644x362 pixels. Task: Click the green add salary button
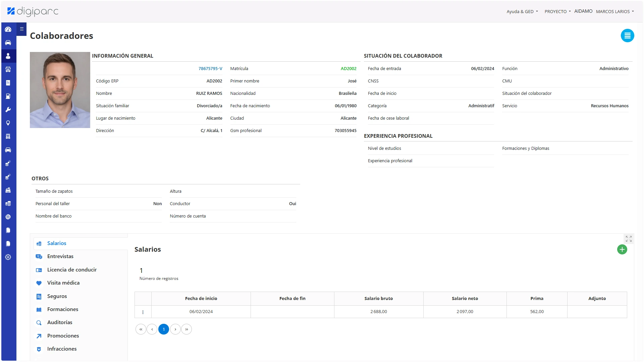click(622, 249)
